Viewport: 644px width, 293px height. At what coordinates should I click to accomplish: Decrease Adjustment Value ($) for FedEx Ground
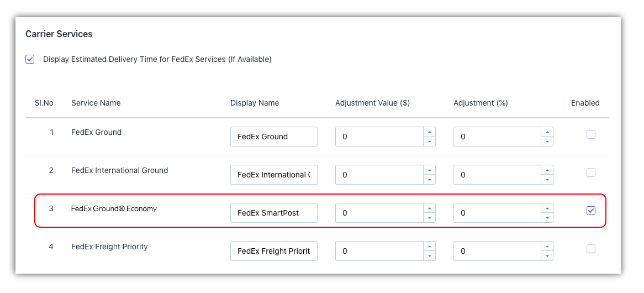429,142
